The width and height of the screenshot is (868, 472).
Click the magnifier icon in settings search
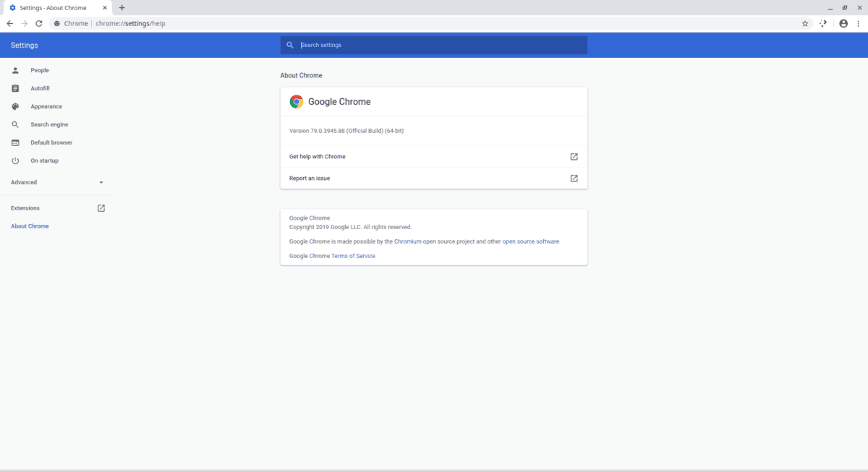tap(290, 45)
